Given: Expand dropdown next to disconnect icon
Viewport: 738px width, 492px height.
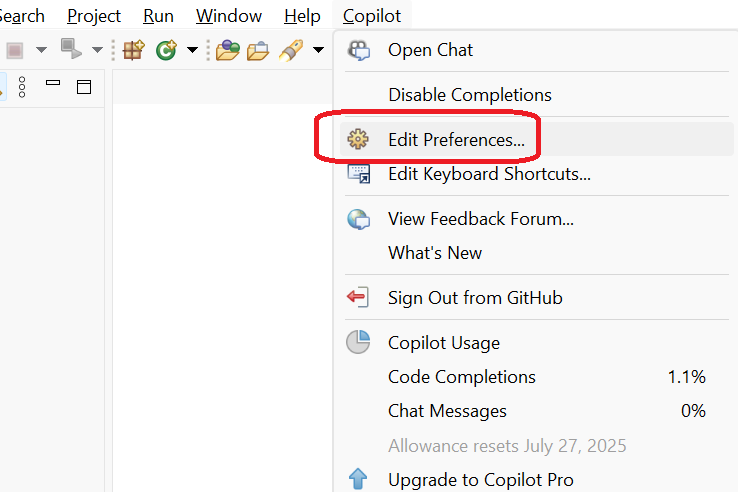Looking at the screenshot, I should pos(97,50).
